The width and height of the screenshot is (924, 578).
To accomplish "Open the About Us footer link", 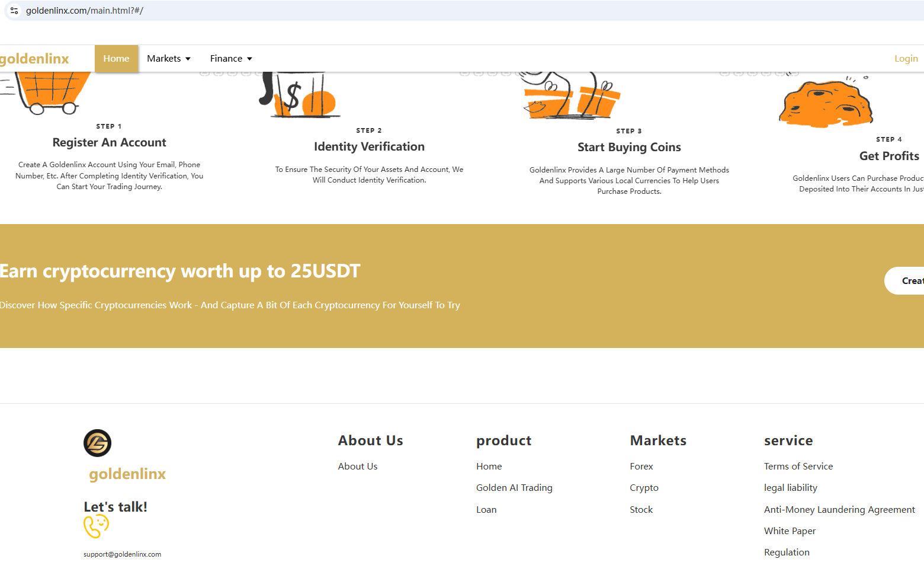I will [358, 467].
